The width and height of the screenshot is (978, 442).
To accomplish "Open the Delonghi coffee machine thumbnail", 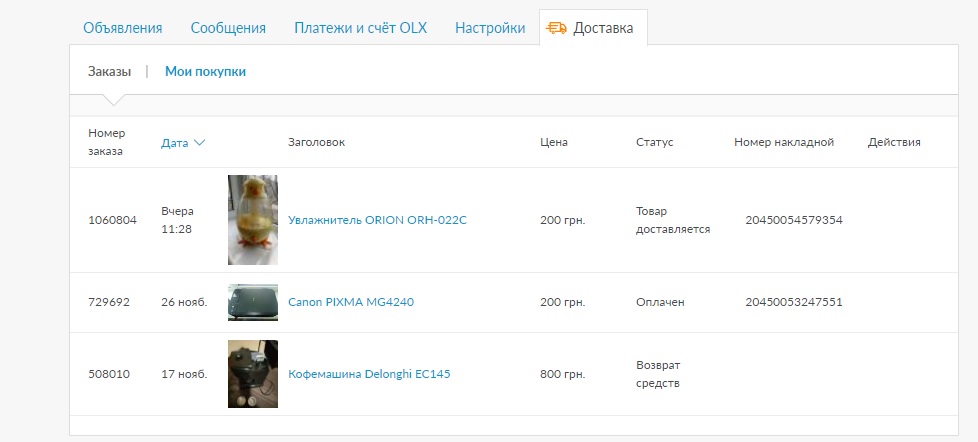I will point(253,374).
